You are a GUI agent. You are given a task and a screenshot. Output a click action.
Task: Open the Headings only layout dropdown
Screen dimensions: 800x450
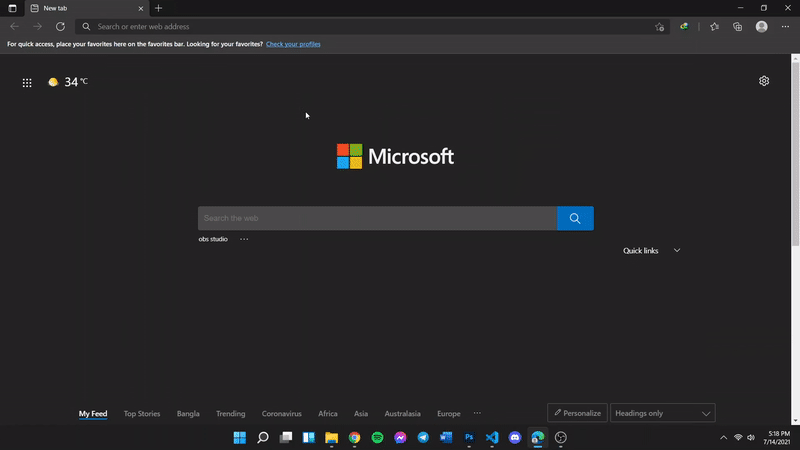point(662,413)
